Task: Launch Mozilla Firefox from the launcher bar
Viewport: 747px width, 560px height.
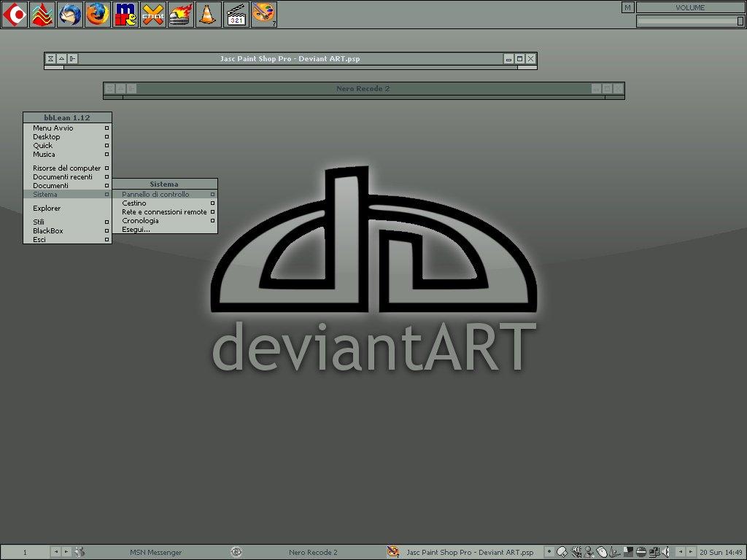Action: (98, 15)
